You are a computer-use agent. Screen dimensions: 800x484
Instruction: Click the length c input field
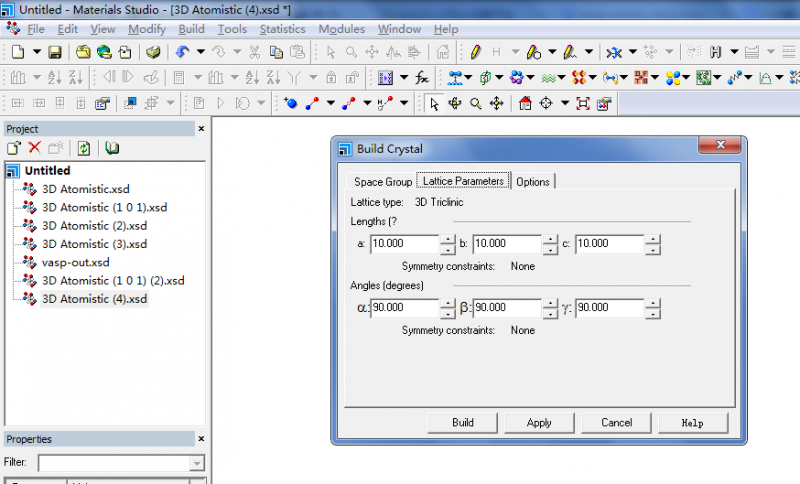[x=610, y=244]
